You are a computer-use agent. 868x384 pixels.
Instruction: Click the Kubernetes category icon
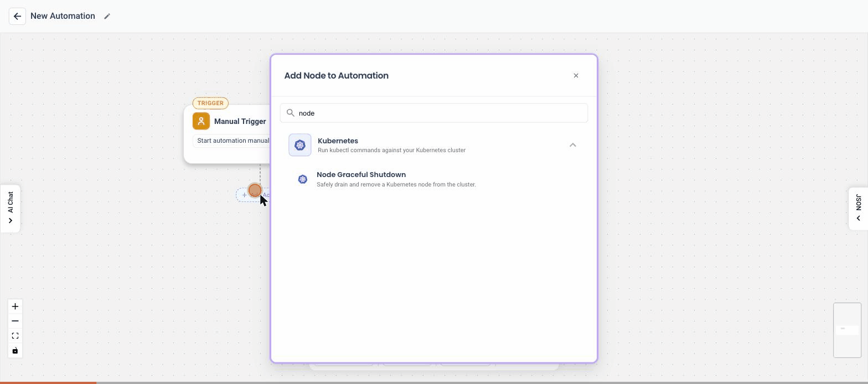(x=300, y=145)
